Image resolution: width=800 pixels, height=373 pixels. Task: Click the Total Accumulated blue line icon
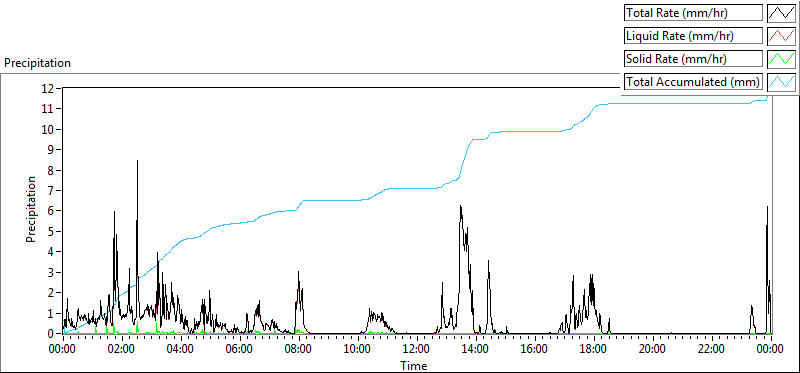(782, 82)
